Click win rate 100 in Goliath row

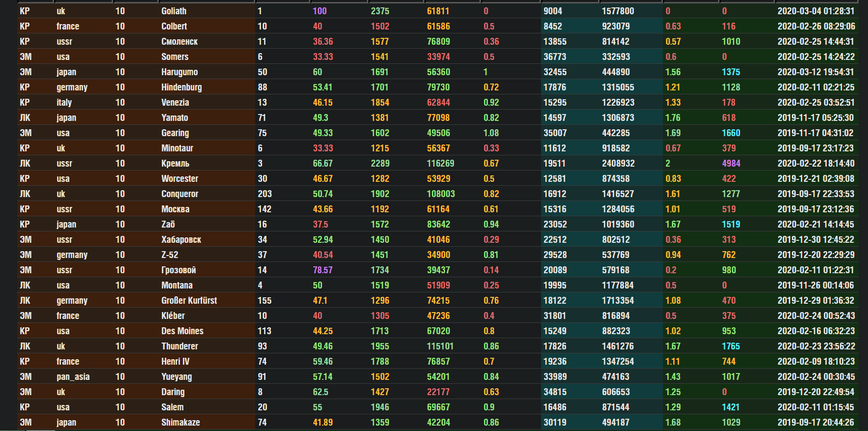[x=320, y=11]
